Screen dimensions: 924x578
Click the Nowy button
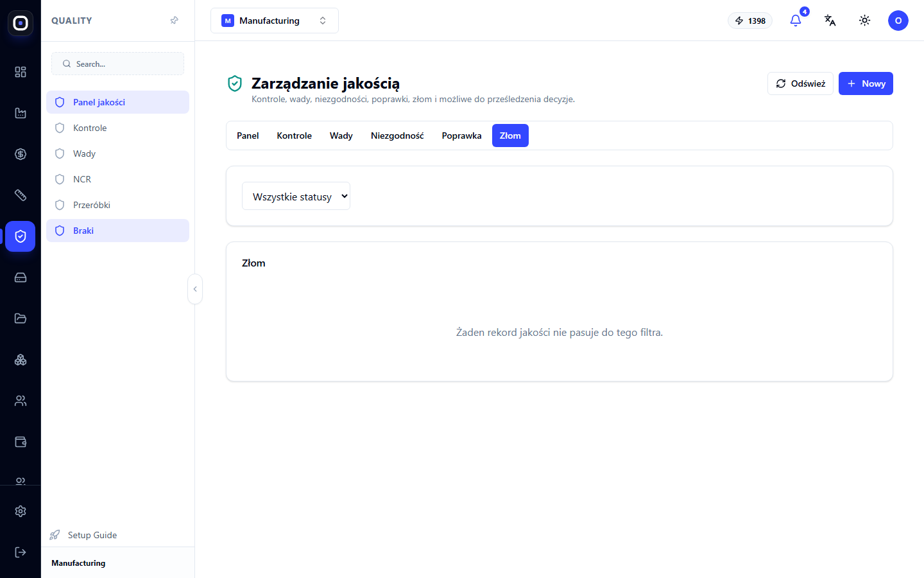click(866, 83)
